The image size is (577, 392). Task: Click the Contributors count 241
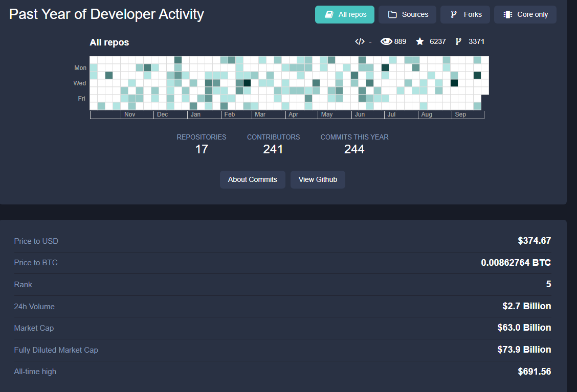point(273,149)
